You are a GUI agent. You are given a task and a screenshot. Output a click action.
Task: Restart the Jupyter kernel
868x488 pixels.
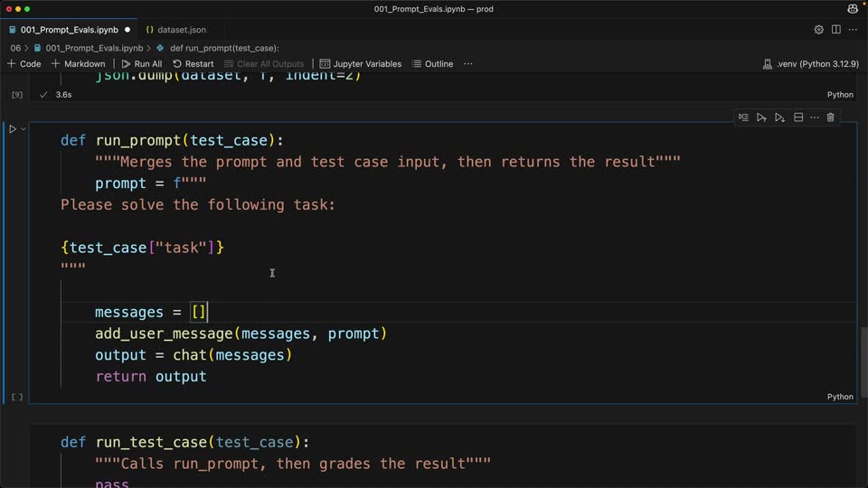pos(193,64)
